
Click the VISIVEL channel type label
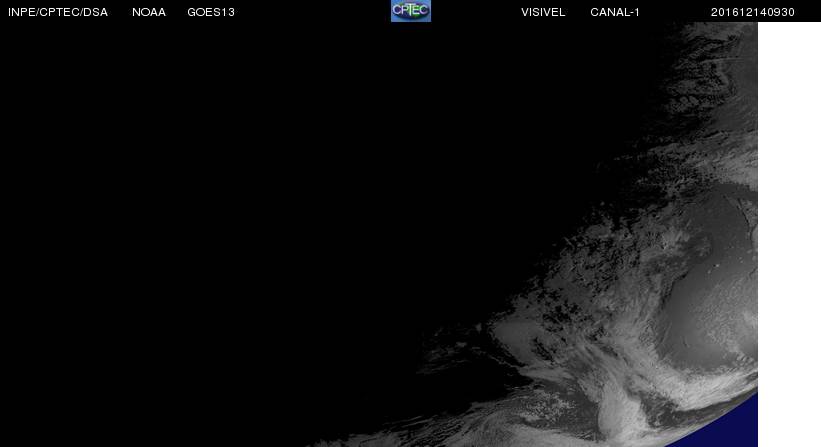(543, 12)
